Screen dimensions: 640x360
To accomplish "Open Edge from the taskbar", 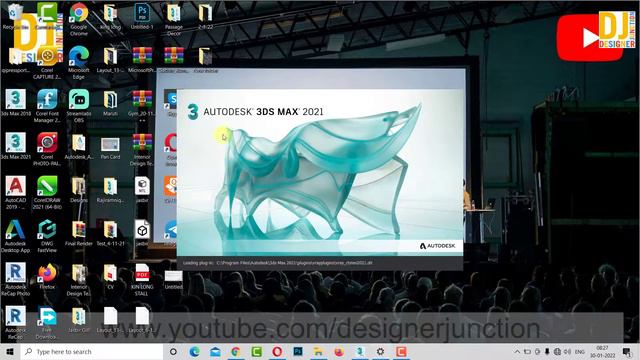I will (194, 351).
